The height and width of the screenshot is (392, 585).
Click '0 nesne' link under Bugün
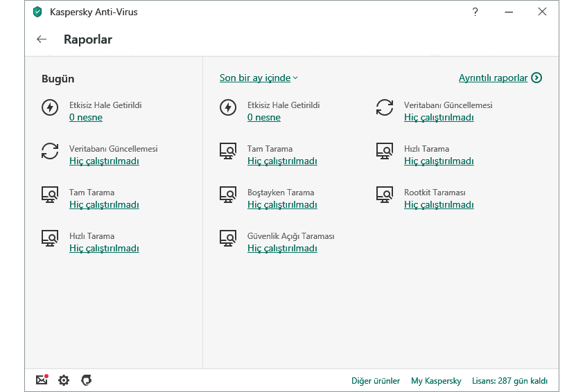click(x=86, y=118)
